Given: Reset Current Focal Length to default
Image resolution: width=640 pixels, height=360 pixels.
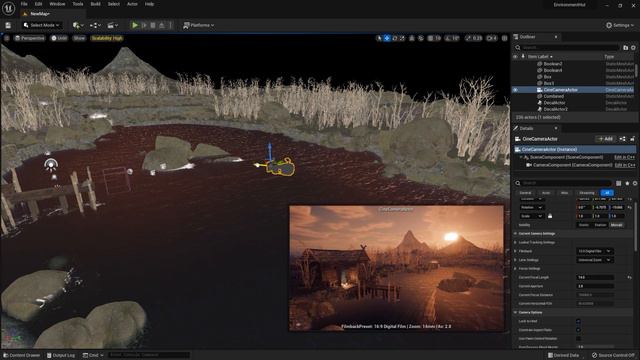Looking at the screenshot, I should click(x=630, y=278).
